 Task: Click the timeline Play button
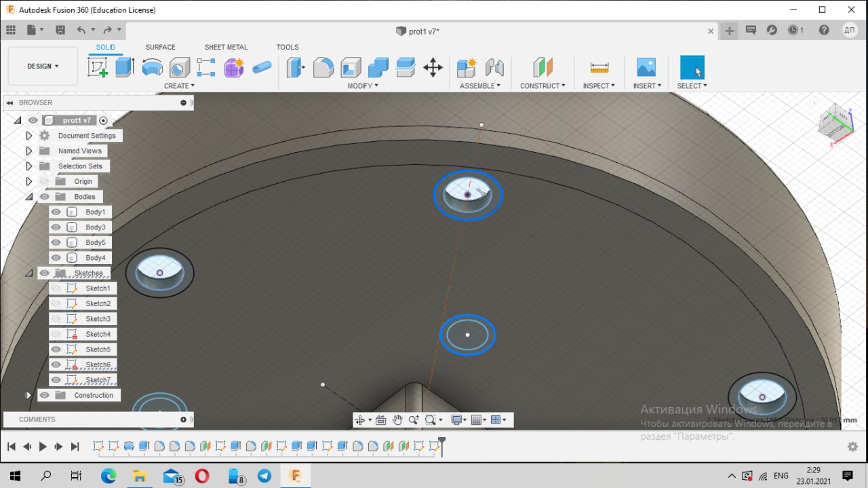tap(43, 447)
